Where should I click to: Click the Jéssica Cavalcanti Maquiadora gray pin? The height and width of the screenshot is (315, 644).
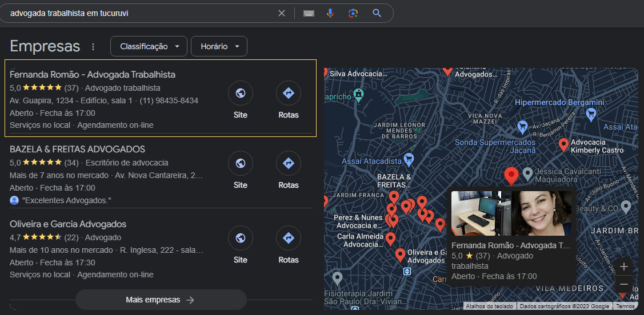527,174
